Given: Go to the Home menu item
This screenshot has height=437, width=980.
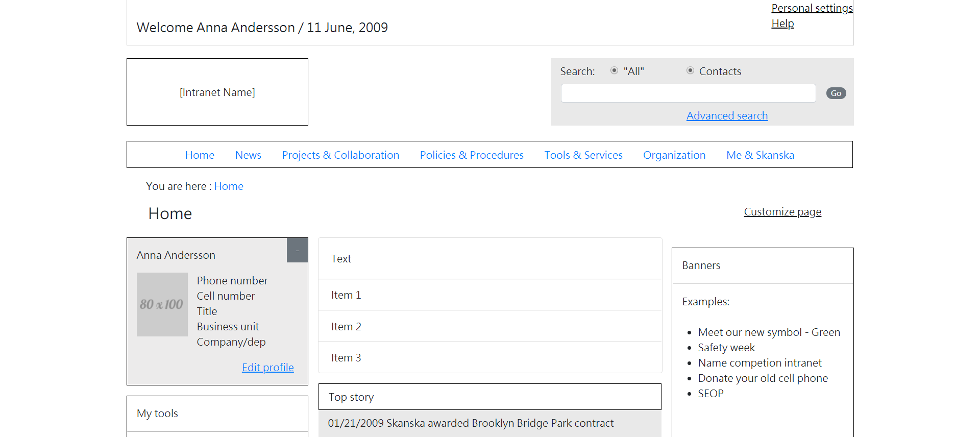Looking at the screenshot, I should [200, 155].
